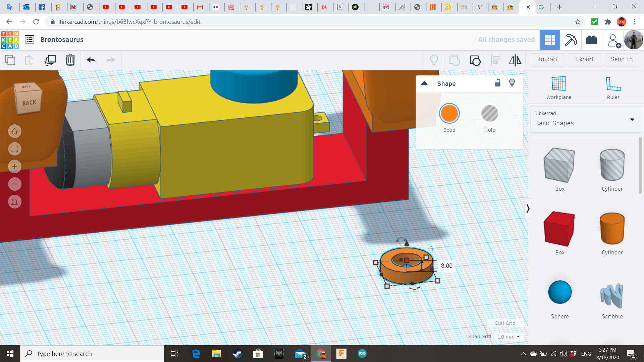Switch to Blocks (Minecraft) view
Image resolution: width=644 pixels, height=362 pixels.
(x=571, y=40)
